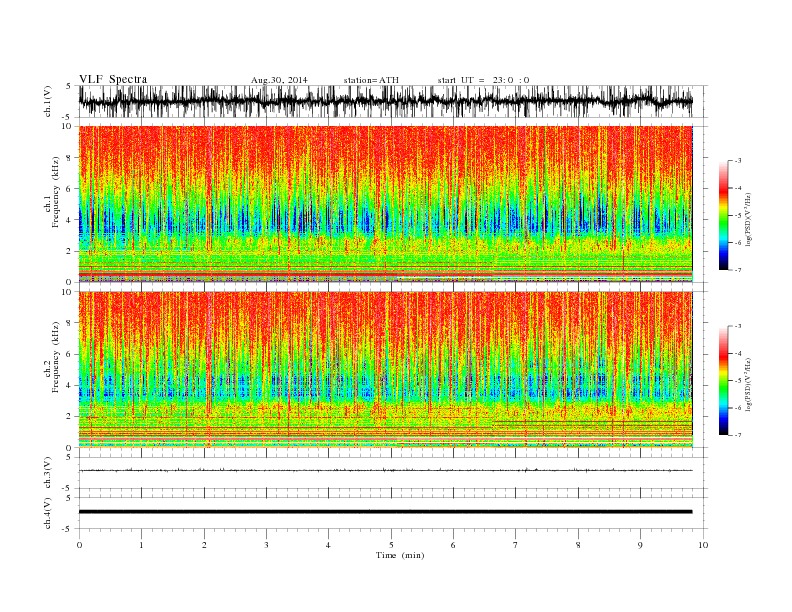Click the ch.1 spectrogram color scale bar
The height and width of the screenshot is (612, 792).
724,216
